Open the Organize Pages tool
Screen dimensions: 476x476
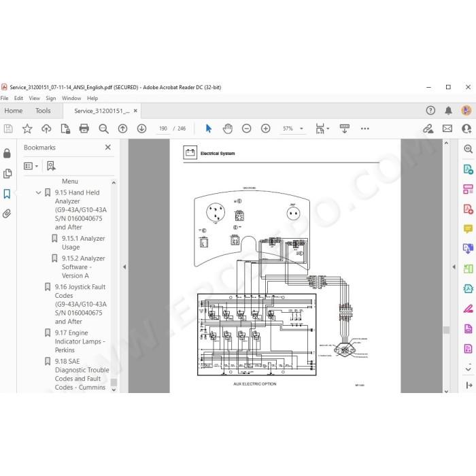(x=468, y=269)
